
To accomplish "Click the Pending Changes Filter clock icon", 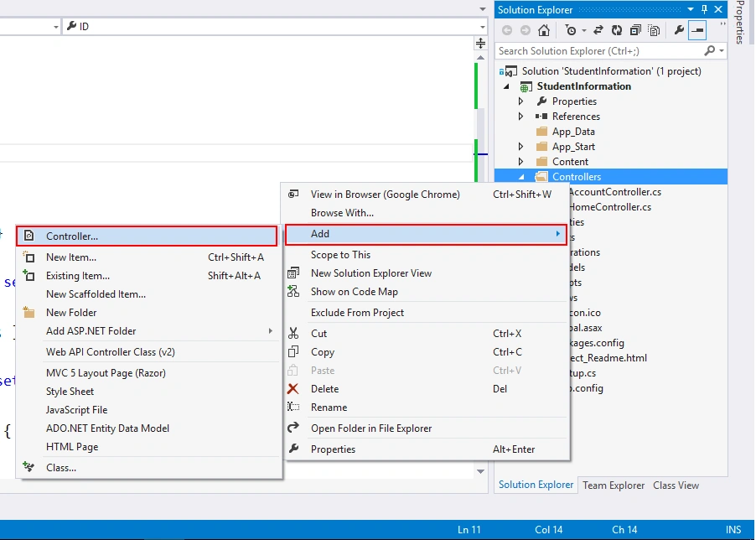I will tap(571, 30).
